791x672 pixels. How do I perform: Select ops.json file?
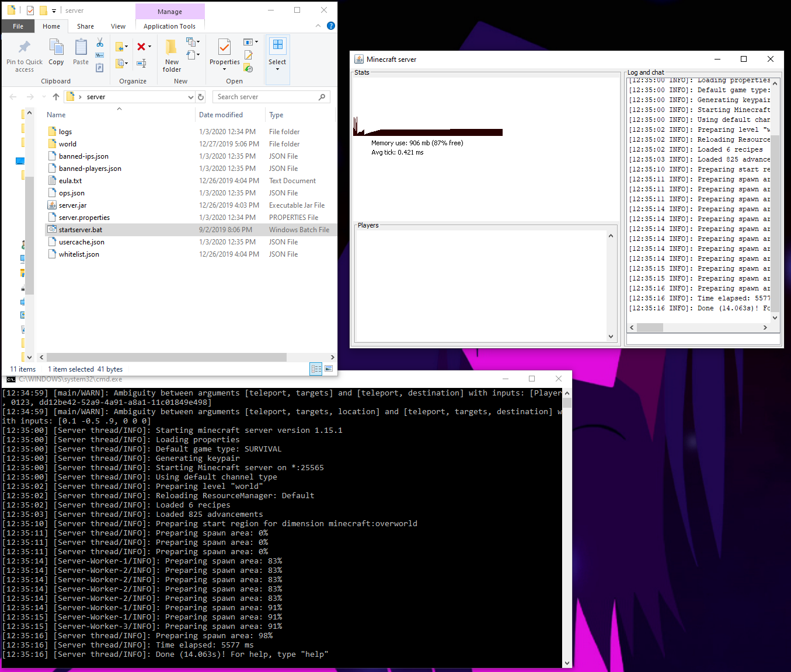[x=191, y=193]
